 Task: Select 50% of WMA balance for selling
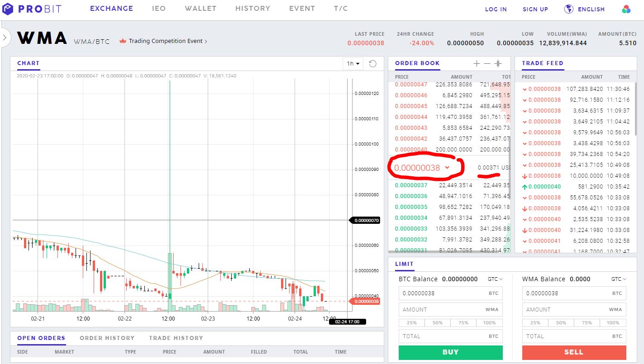click(561, 322)
